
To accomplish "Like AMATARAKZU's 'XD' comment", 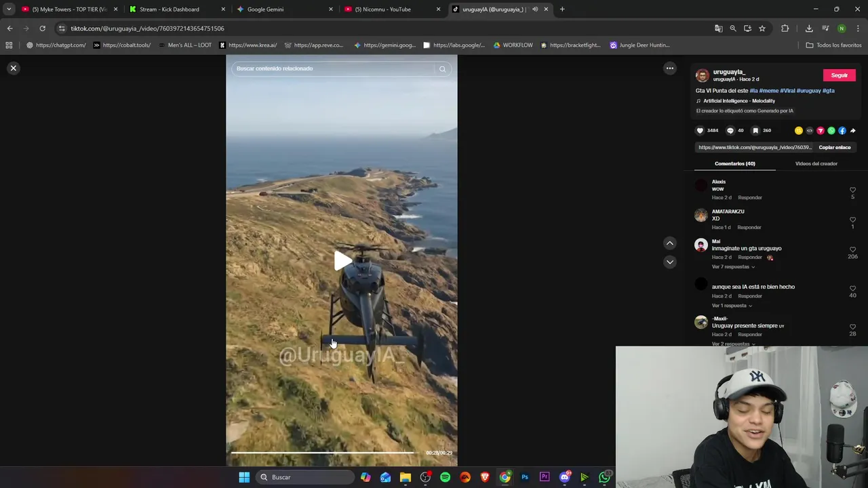I will point(852,220).
